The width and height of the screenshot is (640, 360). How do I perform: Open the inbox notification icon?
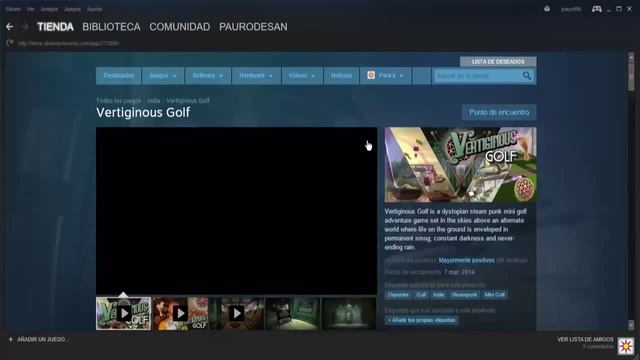click(x=547, y=9)
